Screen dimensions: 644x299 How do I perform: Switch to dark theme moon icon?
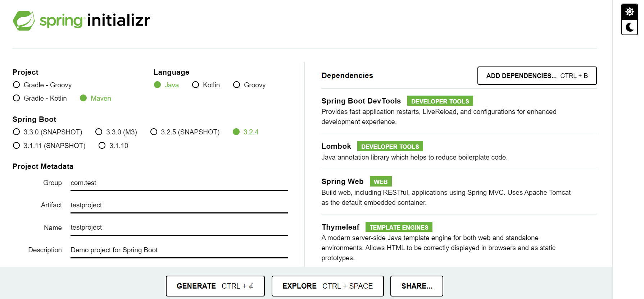click(x=630, y=27)
